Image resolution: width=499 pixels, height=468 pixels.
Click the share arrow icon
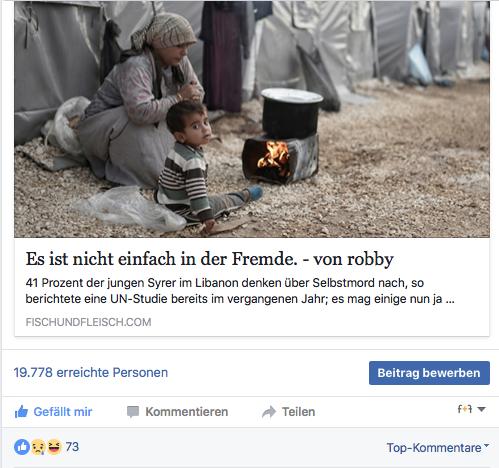(269, 412)
